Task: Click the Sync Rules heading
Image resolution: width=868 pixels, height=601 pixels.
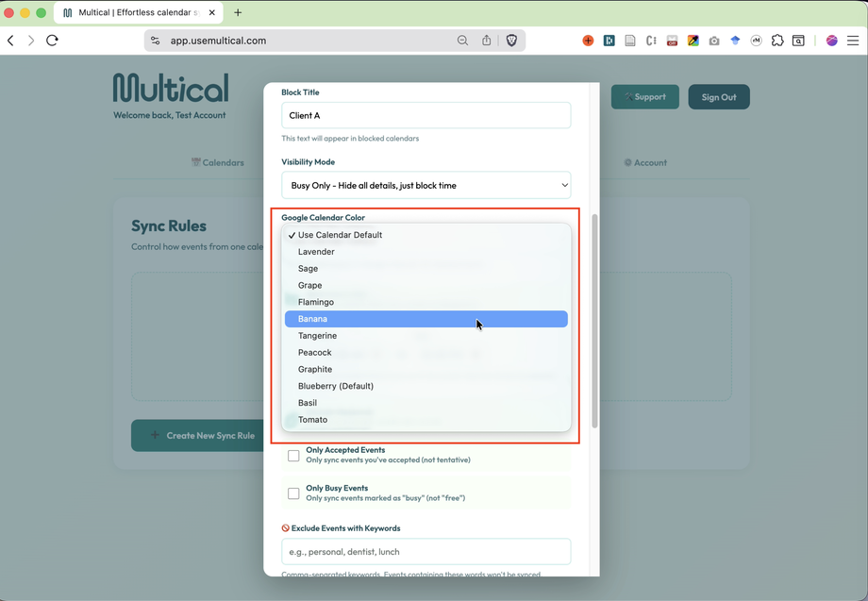Action: (x=169, y=225)
